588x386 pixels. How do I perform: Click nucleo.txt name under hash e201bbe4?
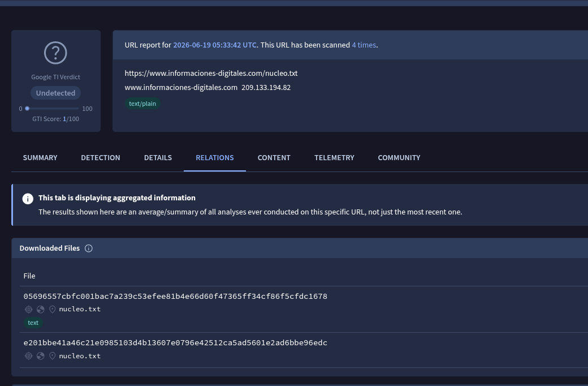click(x=80, y=356)
